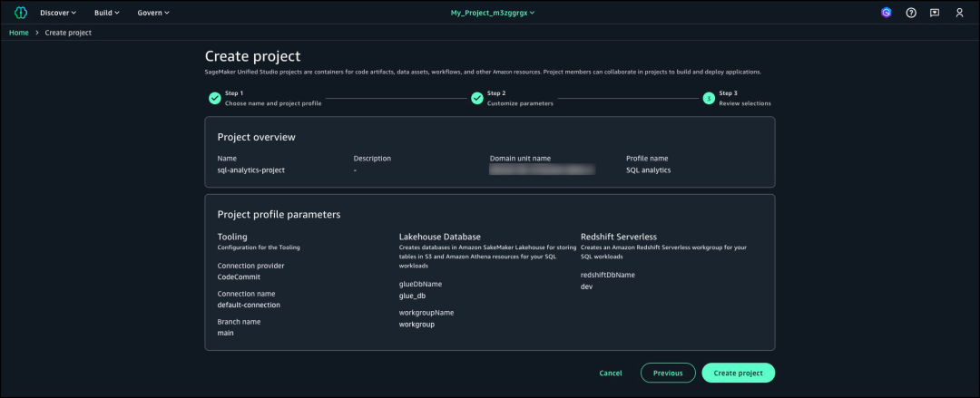Click the Previous button
Viewport: 980px width, 398px height.
tap(668, 373)
